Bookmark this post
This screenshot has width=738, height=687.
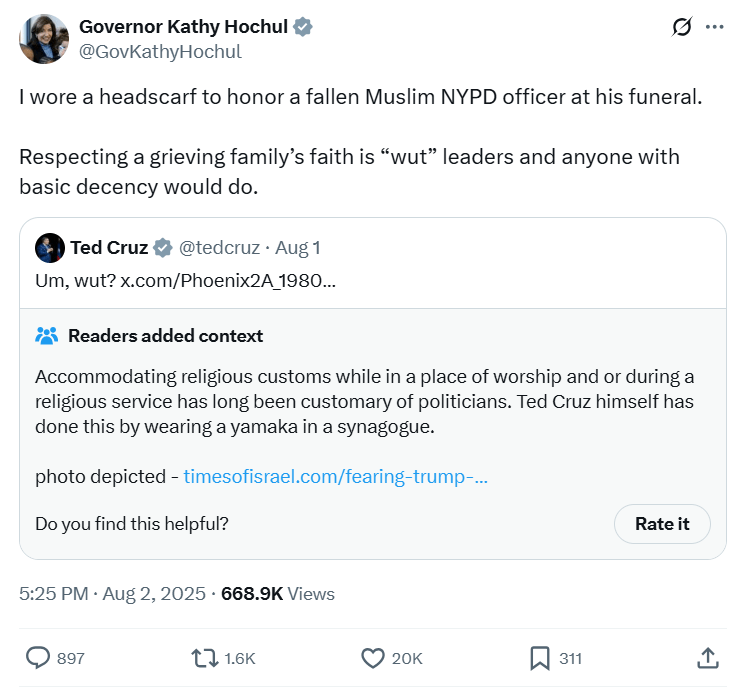540,657
